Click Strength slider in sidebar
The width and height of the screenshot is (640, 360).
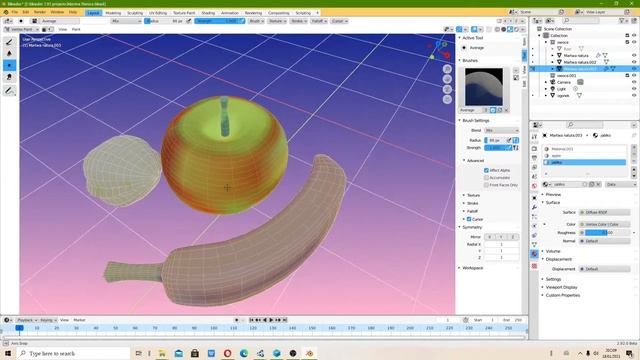498,148
